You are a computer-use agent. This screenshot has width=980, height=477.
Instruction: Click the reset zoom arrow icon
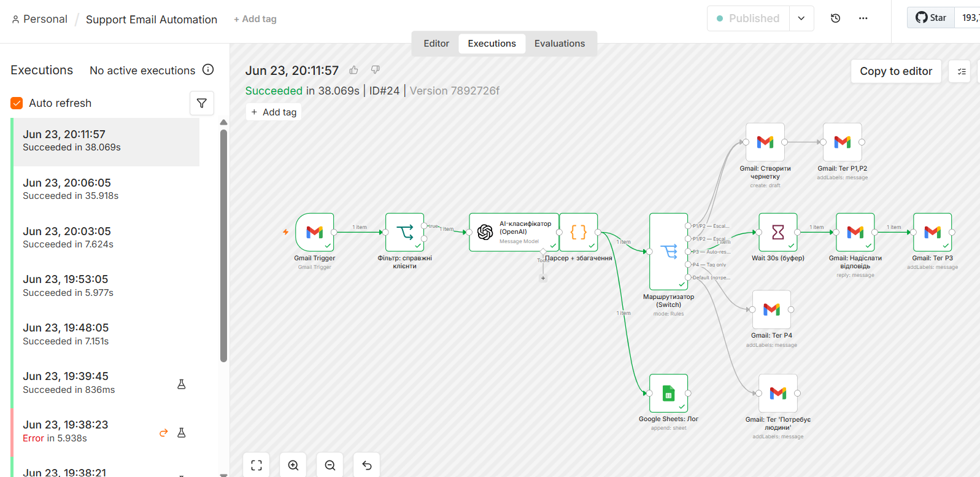pyautogui.click(x=367, y=465)
